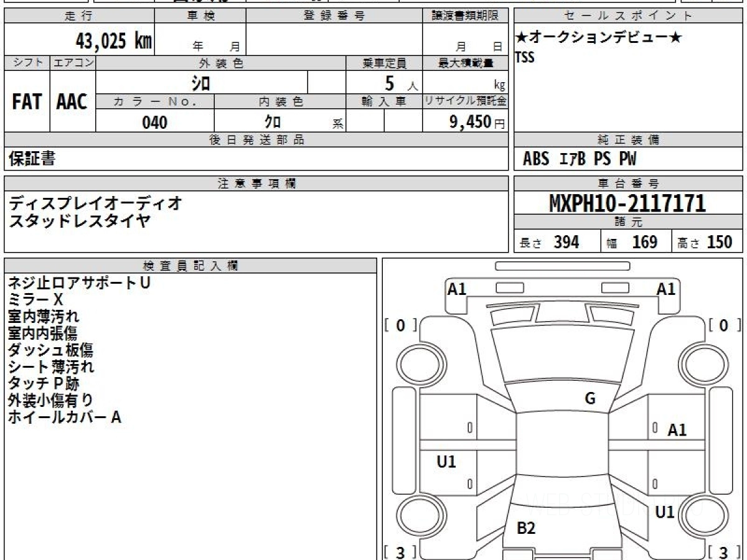Click the 走行 column header

coord(79,16)
